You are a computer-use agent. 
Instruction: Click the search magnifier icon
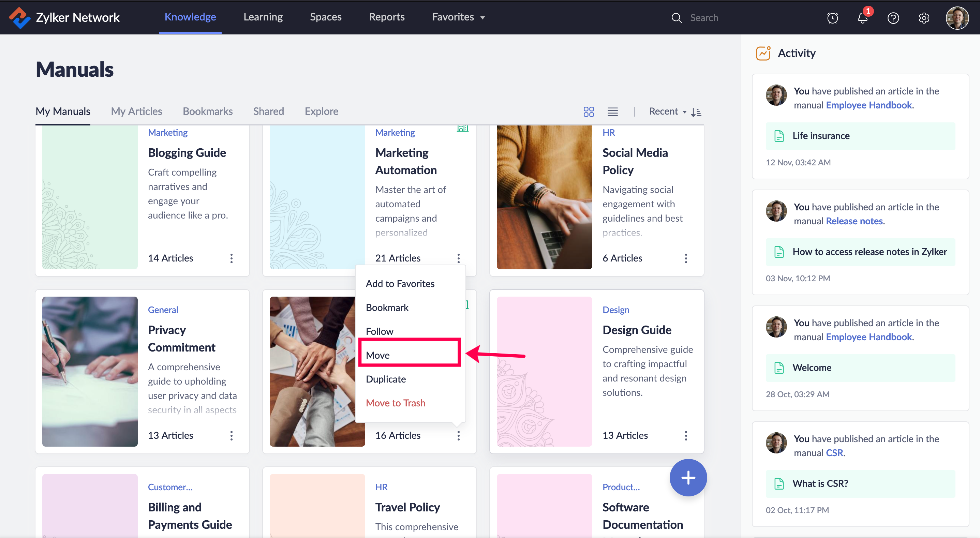tap(677, 18)
